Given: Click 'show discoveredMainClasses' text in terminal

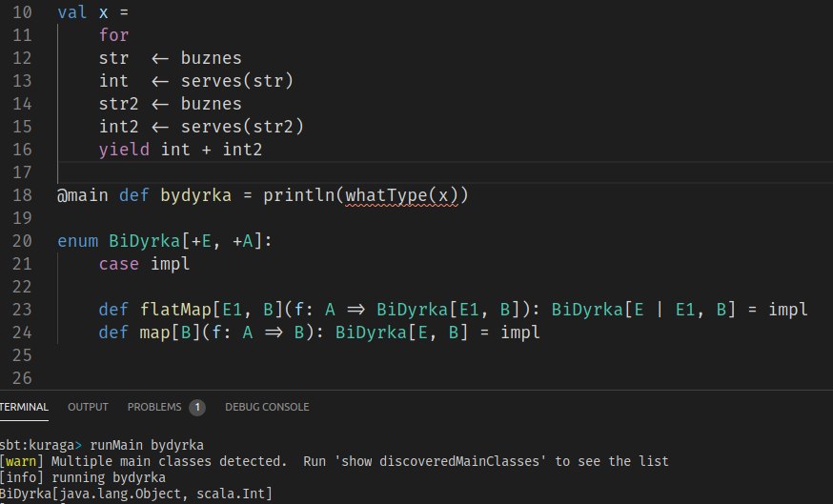Looking at the screenshot, I should [x=440, y=461].
